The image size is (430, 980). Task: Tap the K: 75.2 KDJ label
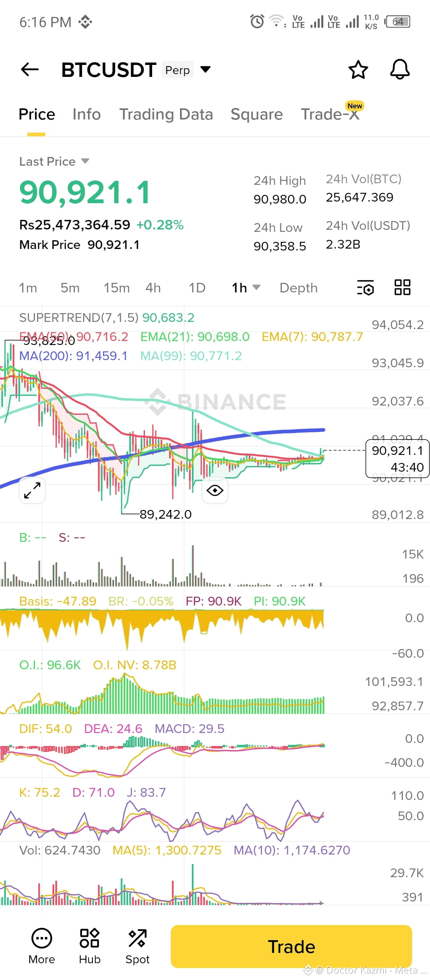39,792
